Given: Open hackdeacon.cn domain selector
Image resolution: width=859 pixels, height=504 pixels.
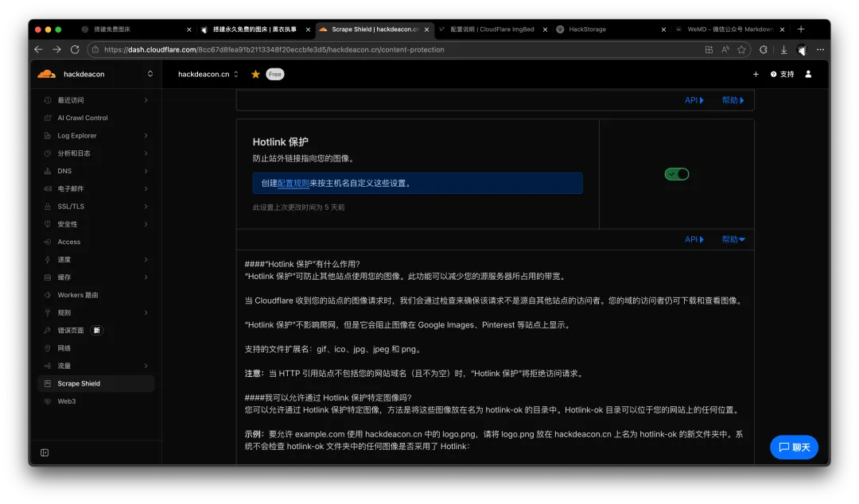Looking at the screenshot, I should (208, 74).
